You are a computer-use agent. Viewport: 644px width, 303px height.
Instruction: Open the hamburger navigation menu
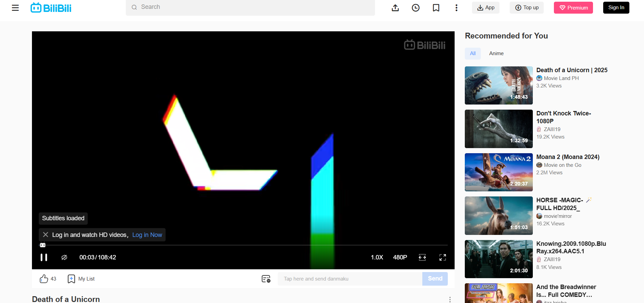(x=15, y=8)
